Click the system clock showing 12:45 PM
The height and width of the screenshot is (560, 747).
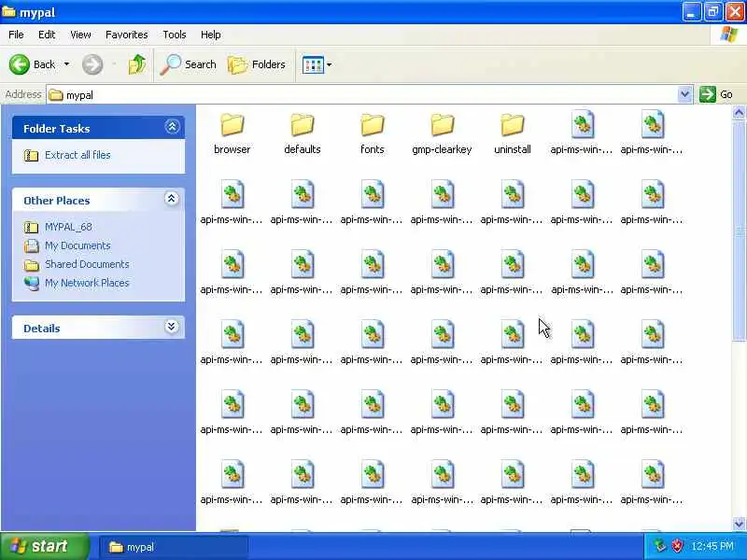point(712,546)
